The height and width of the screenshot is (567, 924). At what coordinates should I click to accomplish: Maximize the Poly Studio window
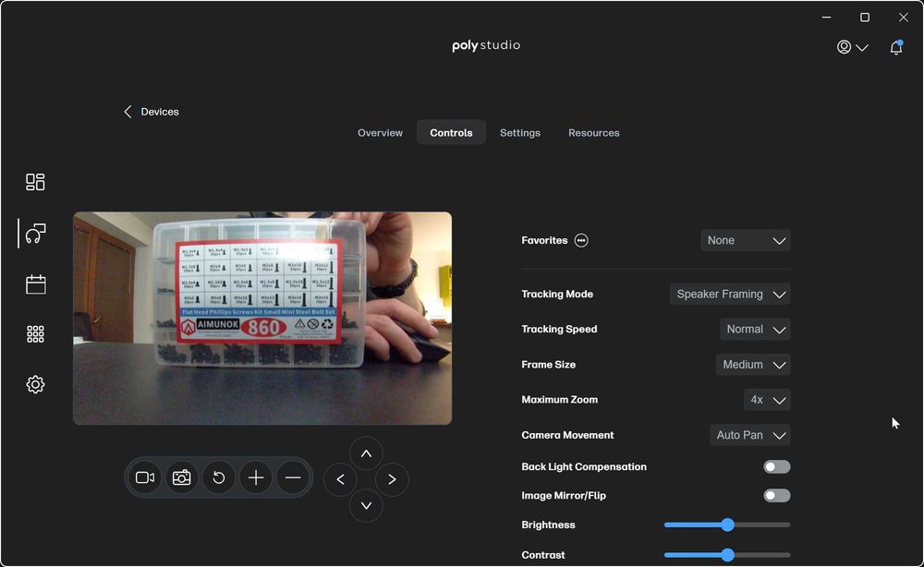click(x=865, y=17)
